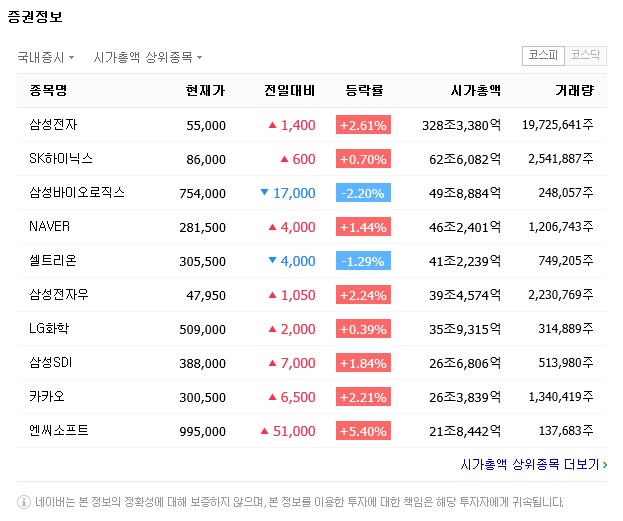Click the blue down arrow for 셀트리온
The image size is (623, 521).
click(272, 260)
